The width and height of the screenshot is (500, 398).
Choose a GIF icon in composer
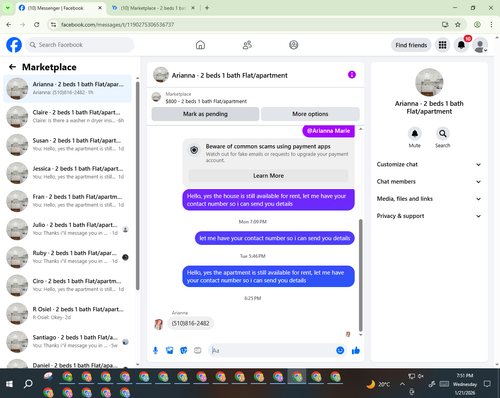point(198,350)
